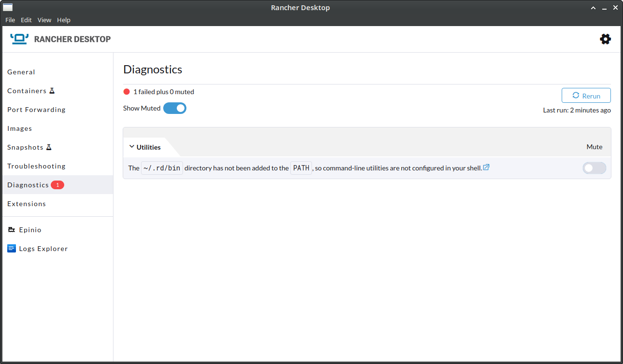Image resolution: width=623 pixels, height=364 pixels.
Task: Open preferences with the gear icon
Action: click(605, 39)
